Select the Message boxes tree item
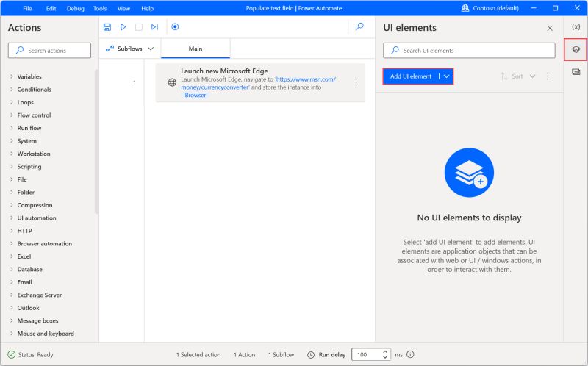This screenshot has width=588, height=366. (x=38, y=320)
